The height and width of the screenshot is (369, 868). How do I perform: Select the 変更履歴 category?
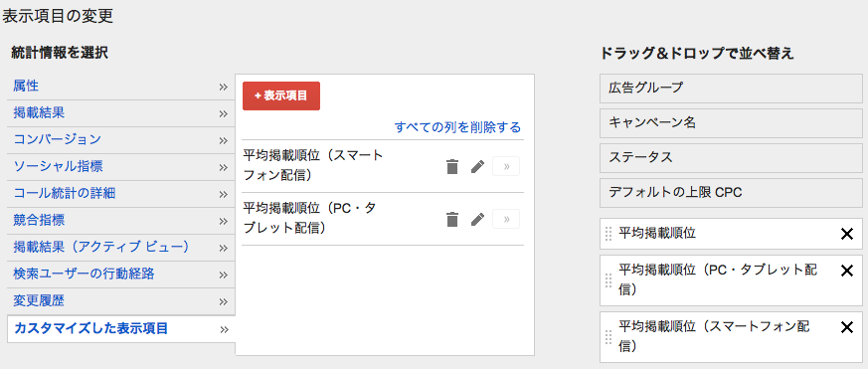click(x=120, y=301)
